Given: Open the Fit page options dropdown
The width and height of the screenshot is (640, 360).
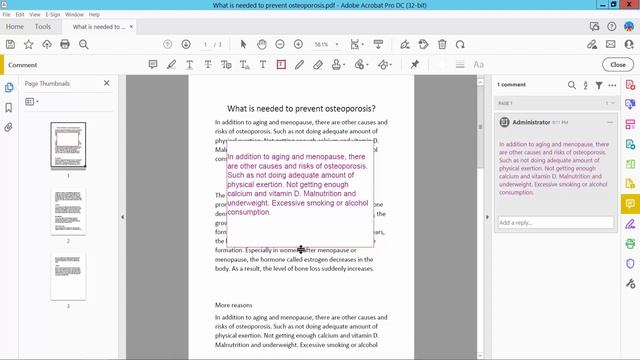Looking at the screenshot, I should tap(362, 44).
